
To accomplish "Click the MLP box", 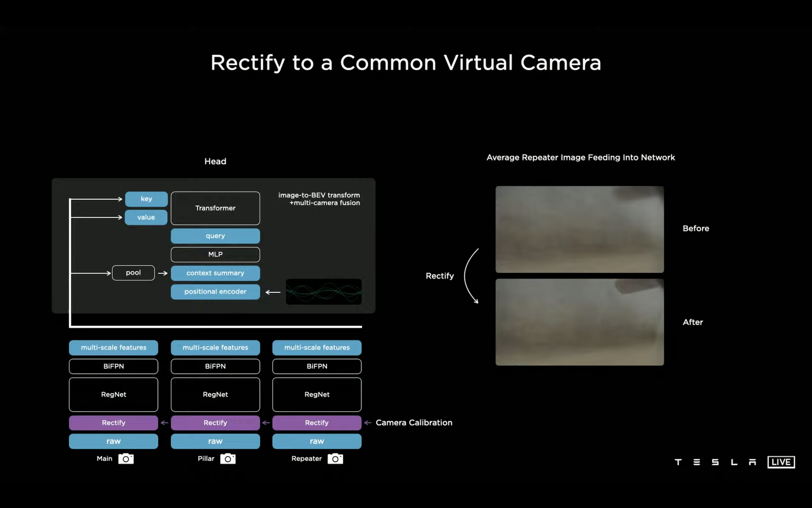I will tap(215, 254).
